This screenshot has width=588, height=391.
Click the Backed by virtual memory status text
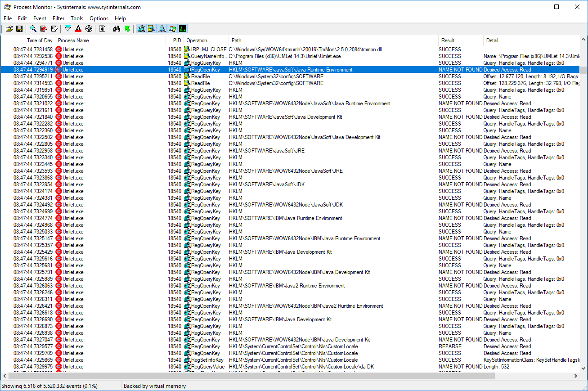point(154,386)
